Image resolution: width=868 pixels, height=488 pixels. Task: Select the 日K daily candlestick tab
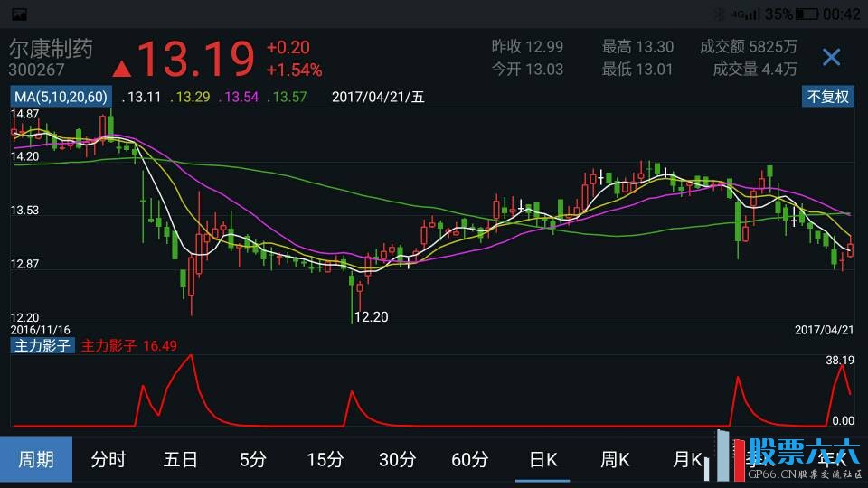542,460
